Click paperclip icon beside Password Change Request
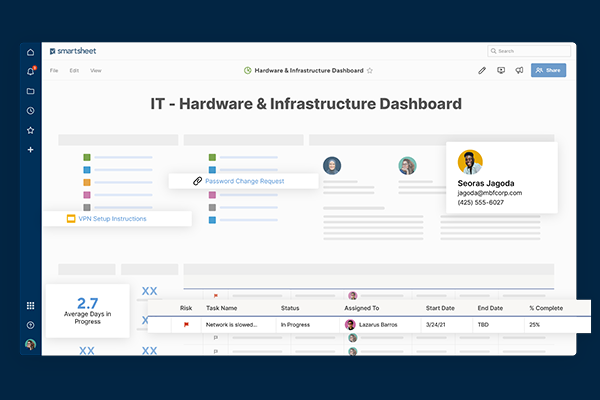 tap(197, 181)
